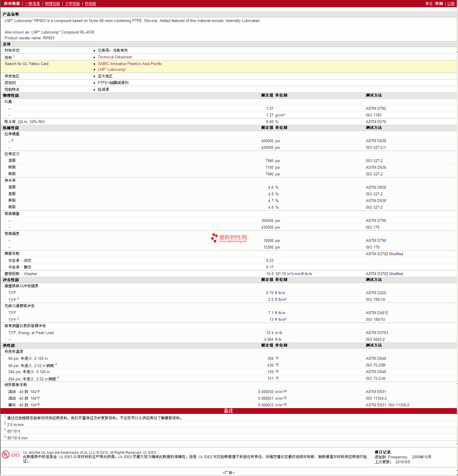Click footnote 2: 2.0 in/min
Image resolution: width=458 pixels, height=476 pixels.
(x=14, y=424)
